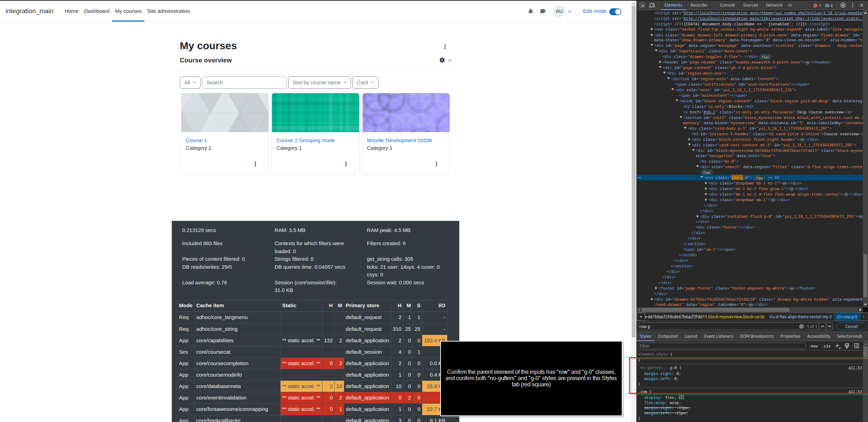
Task: Click the red error count badge
Action: [817, 6]
